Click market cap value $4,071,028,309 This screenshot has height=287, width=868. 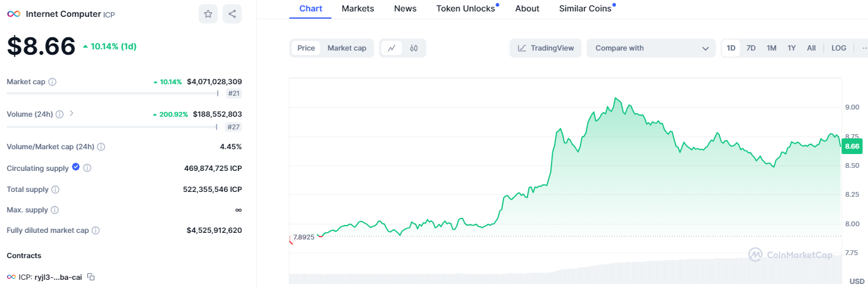click(x=214, y=82)
